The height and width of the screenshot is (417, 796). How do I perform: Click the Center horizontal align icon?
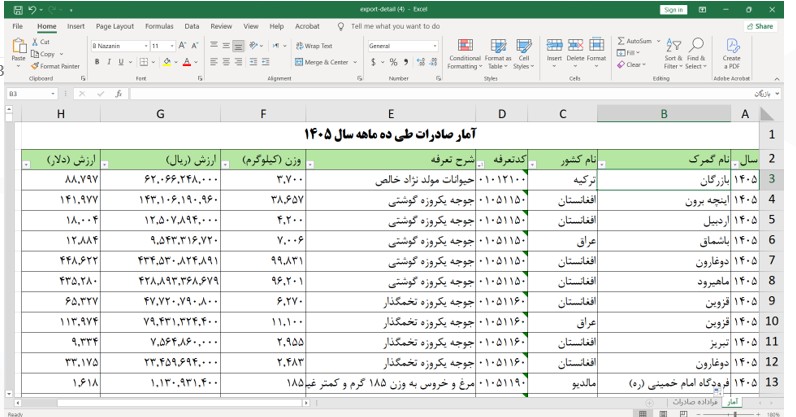(226, 62)
